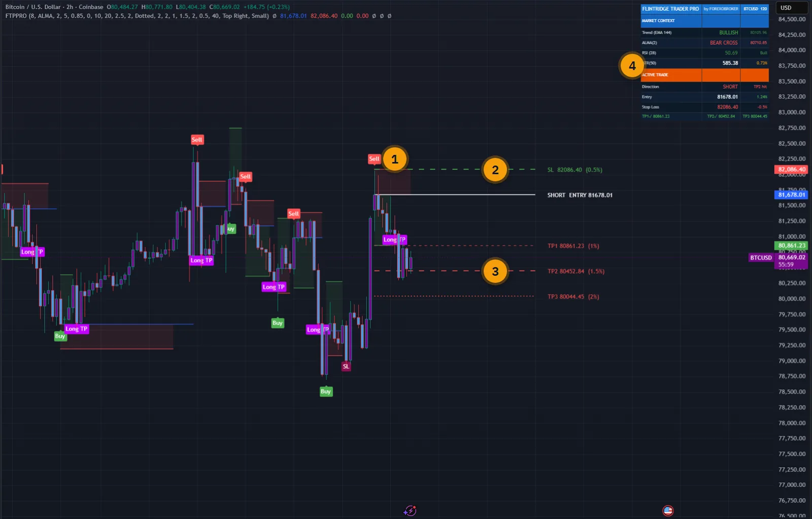This screenshot has width=812, height=519.
Task: Click the -0.5% stop loss cell
Action: tap(762, 107)
